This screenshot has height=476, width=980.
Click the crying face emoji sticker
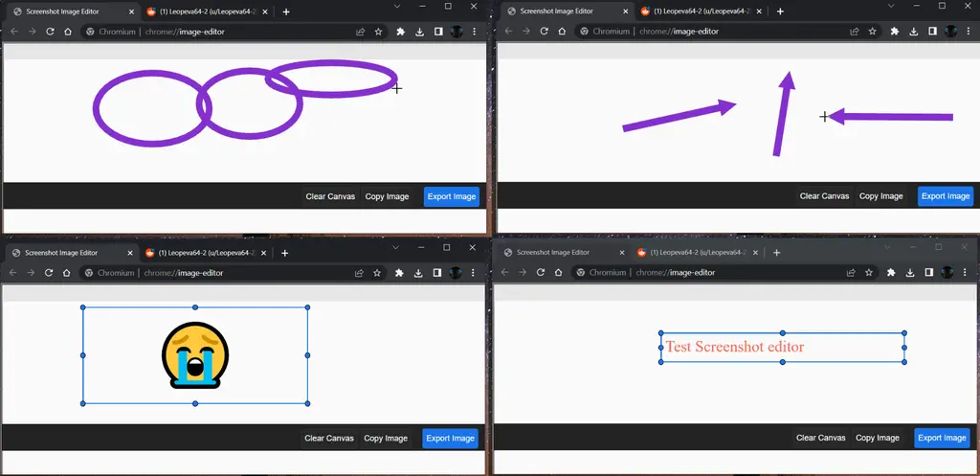(195, 354)
